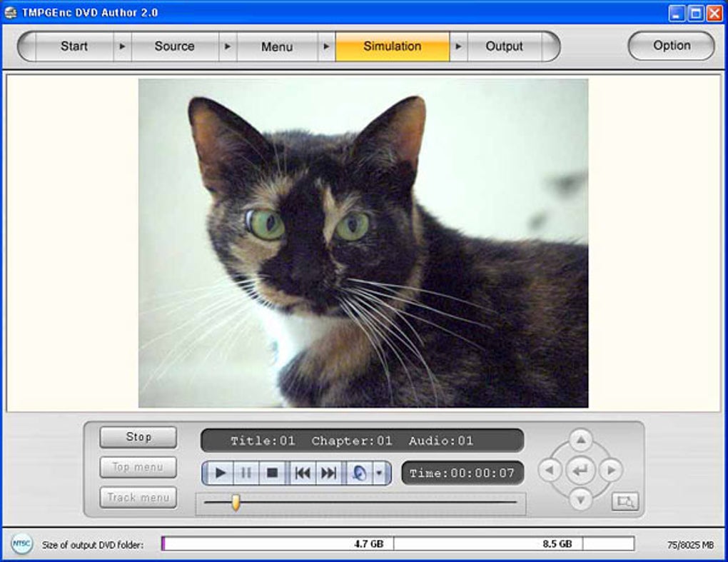Click the TMPGEnc app icon in title bar
Viewport: 728px width, 562px height.
pos(11,13)
